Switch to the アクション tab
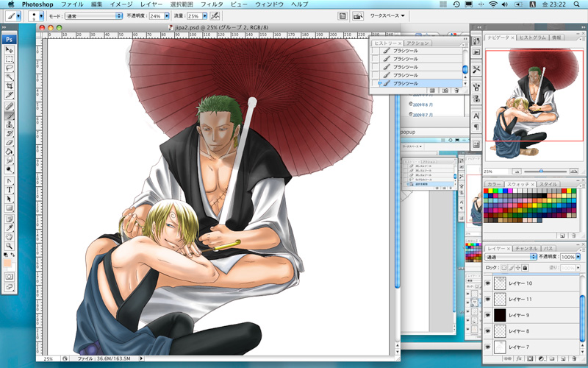This screenshot has width=588, height=368. tap(417, 43)
